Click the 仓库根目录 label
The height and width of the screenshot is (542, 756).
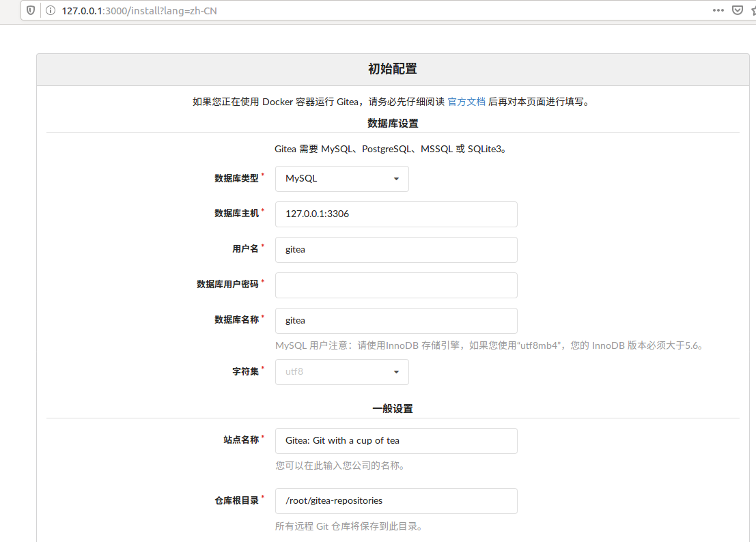point(237,500)
